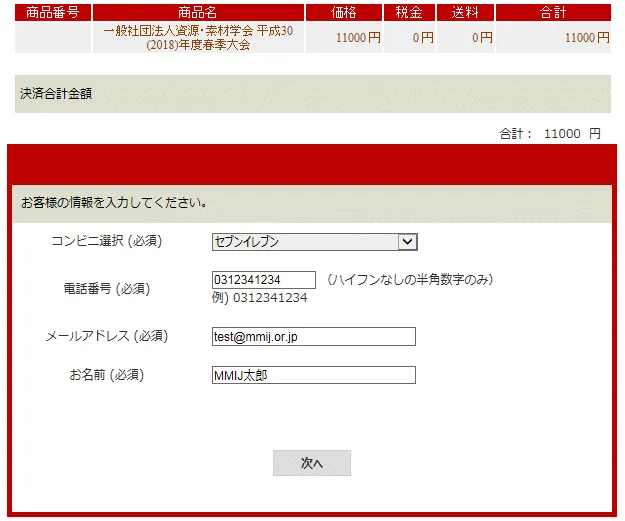Click the 商品名 column header
Viewport: 625px width, 521px height.
pos(198,12)
